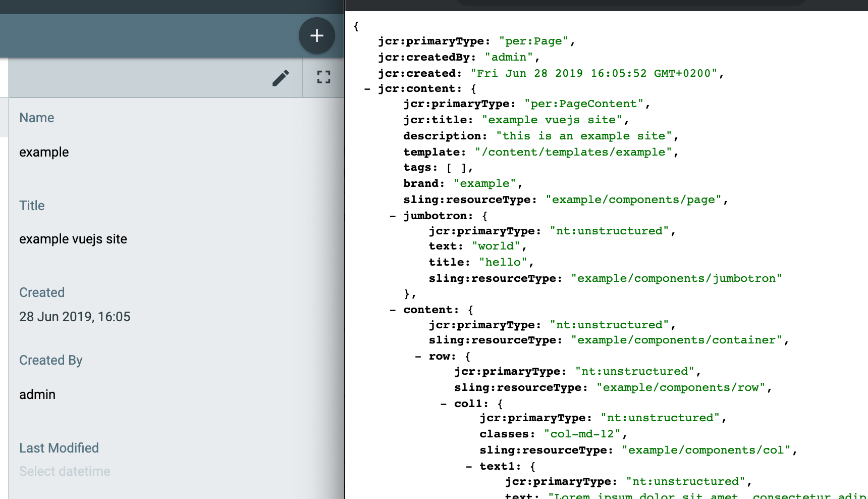
Task: Create a new item with the plus button
Action: tap(317, 35)
